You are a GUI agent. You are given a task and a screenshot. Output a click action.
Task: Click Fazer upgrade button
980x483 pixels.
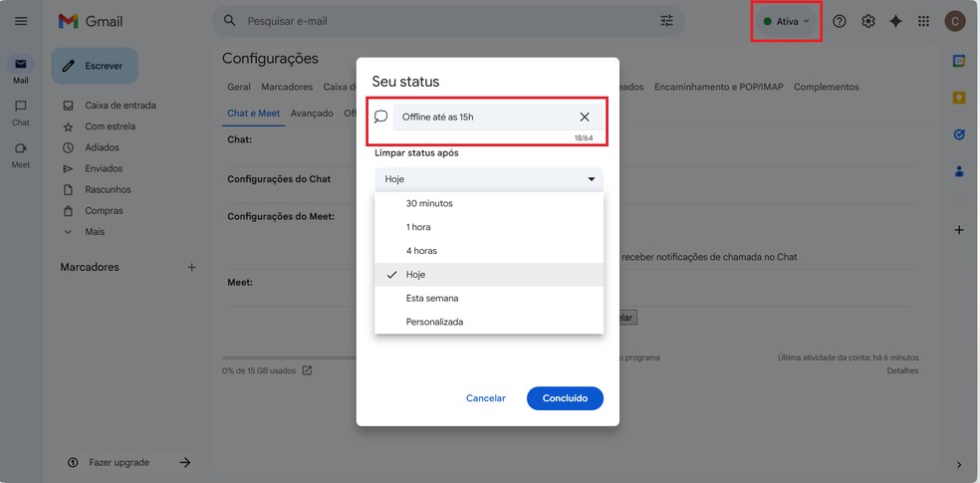[127, 463]
